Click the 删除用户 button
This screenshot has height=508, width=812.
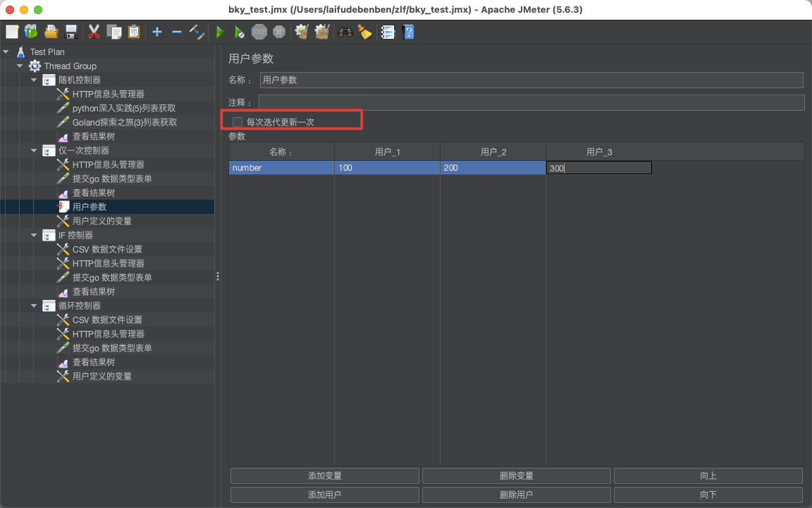tap(516, 495)
